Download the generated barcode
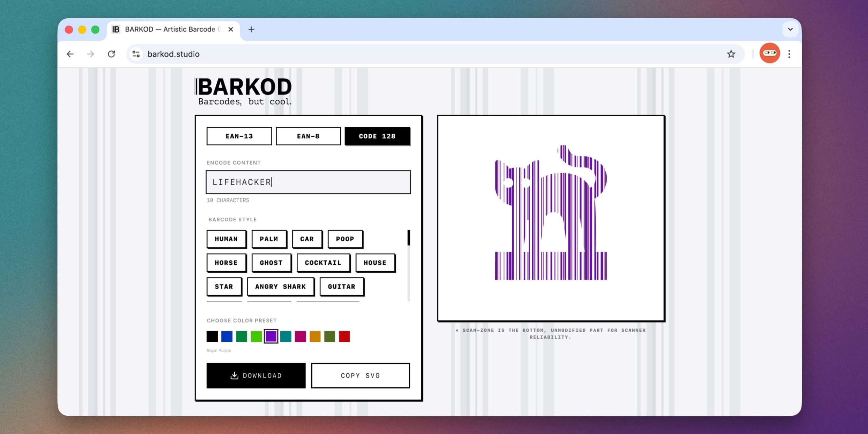 [x=256, y=376]
